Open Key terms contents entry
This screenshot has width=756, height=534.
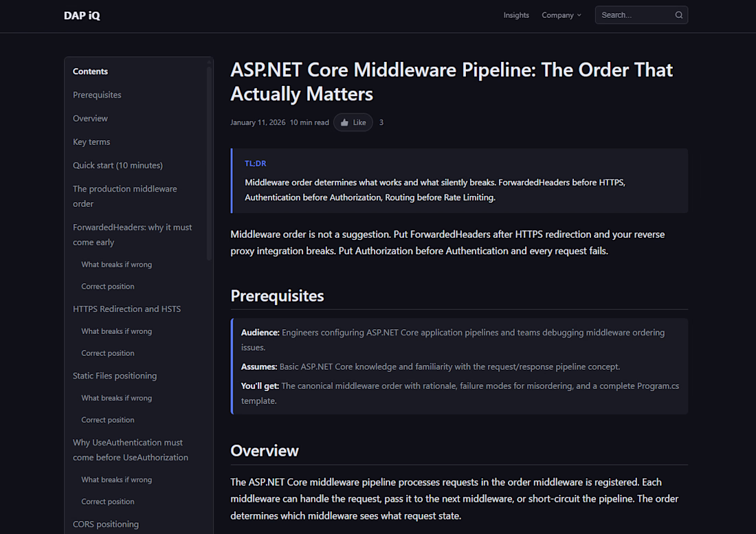coord(91,142)
